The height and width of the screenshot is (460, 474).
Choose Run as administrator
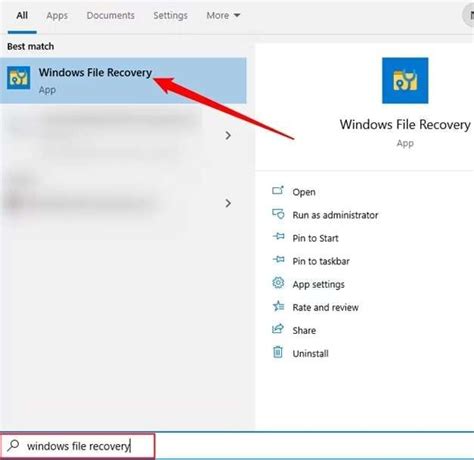point(335,215)
